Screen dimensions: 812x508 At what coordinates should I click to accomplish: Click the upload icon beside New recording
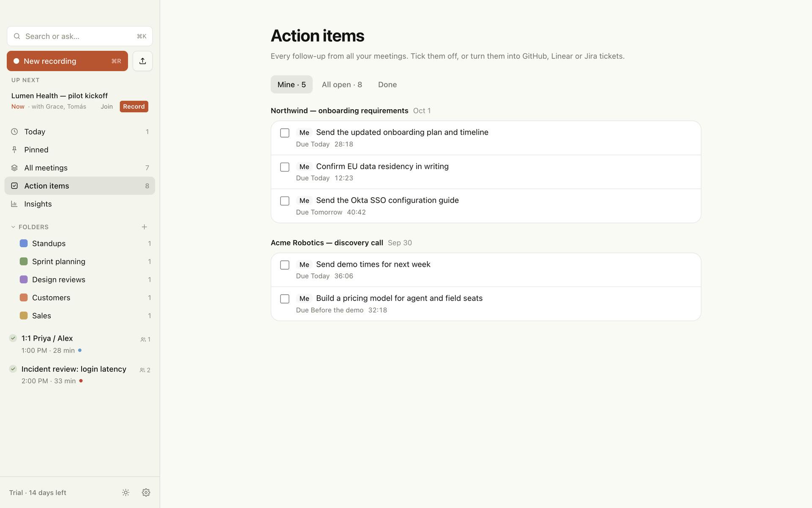point(143,61)
